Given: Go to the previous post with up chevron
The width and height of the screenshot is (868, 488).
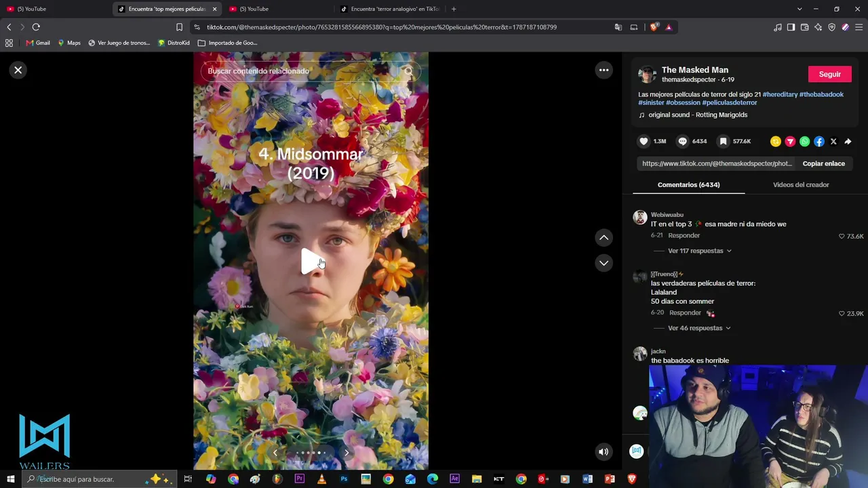Looking at the screenshot, I should [x=604, y=237].
